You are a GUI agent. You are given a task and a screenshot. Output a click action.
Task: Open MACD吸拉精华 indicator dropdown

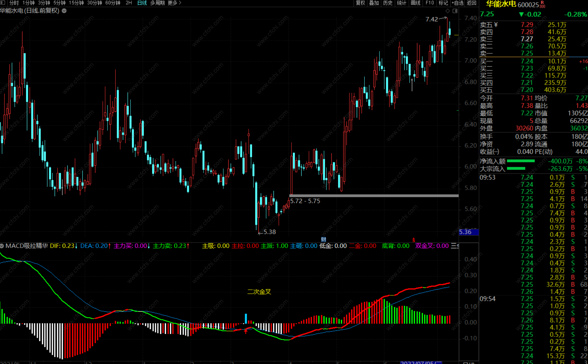click(x=2, y=246)
